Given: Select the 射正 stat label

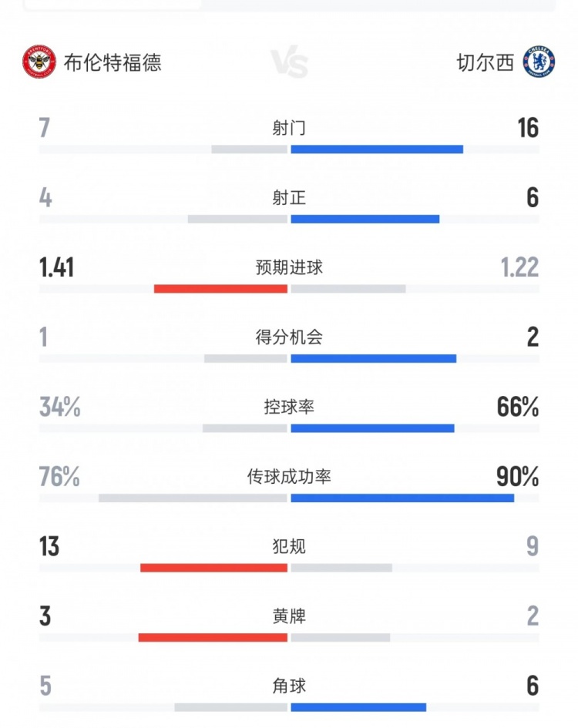Looking at the screenshot, I should click(289, 198).
